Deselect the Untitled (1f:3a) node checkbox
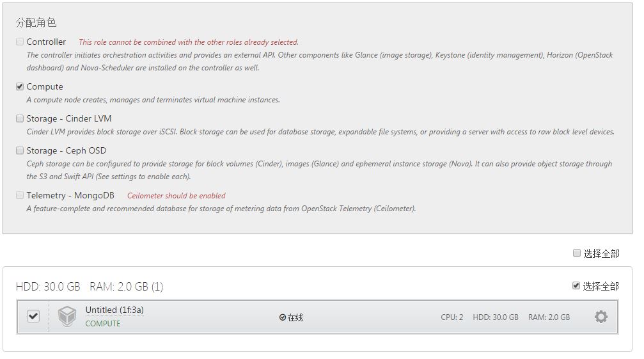 click(x=33, y=316)
